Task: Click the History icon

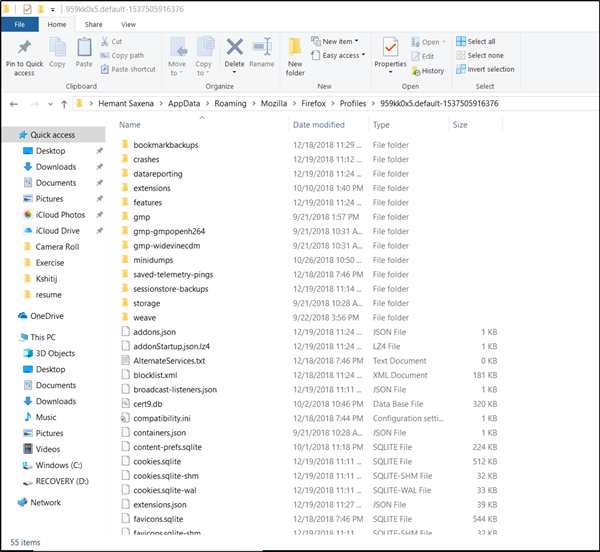Action: (x=416, y=71)
